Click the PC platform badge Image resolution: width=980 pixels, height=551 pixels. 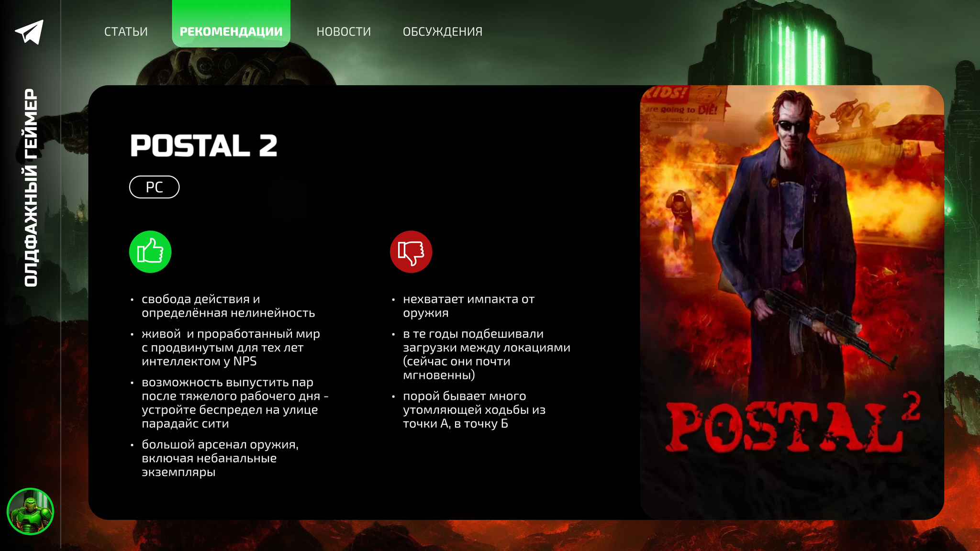pyautogui.click(x=154, y=187)
